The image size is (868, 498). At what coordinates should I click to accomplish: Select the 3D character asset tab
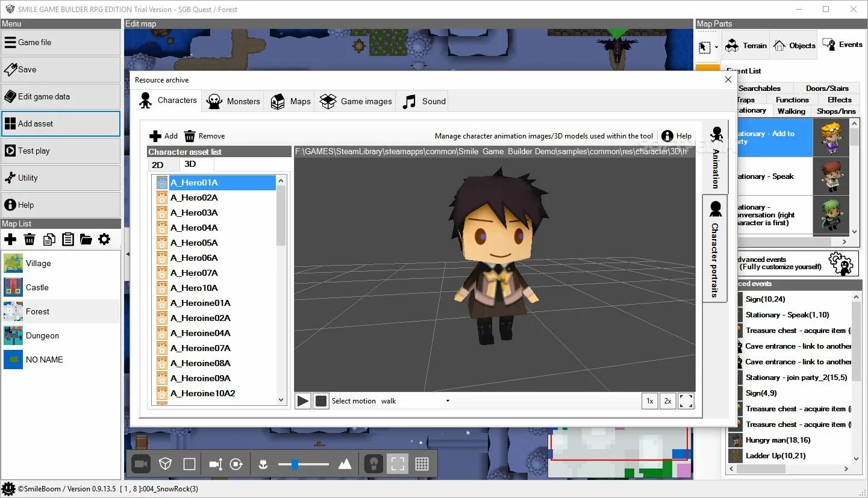[196, 164]
